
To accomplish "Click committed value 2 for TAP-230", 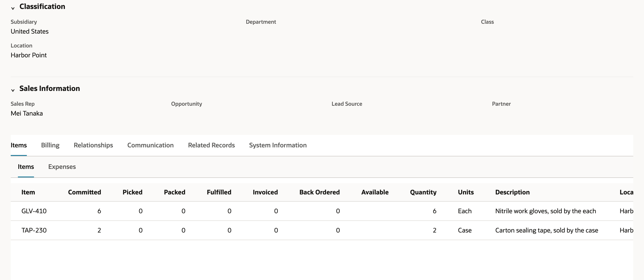I will pos(99,230).
